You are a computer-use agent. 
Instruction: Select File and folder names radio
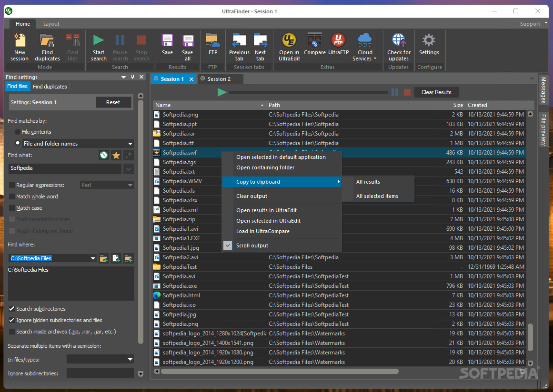[x=18, y=143]
